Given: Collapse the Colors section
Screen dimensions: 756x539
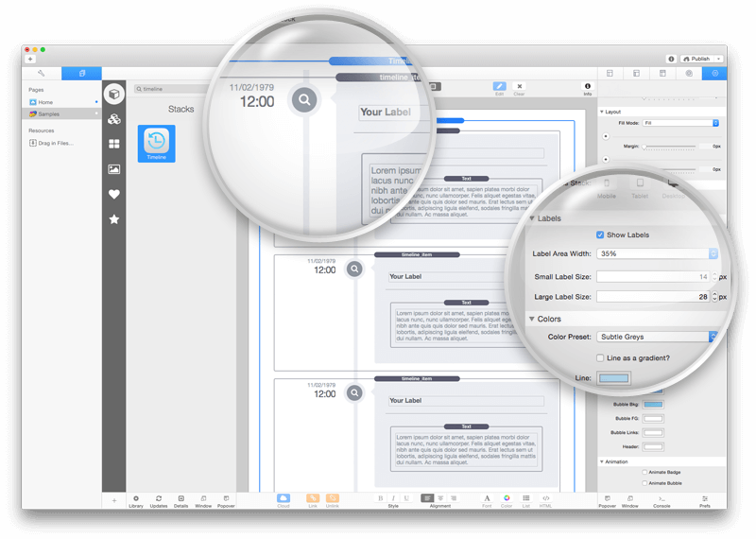Looking at the screenshot, I should [x=532, y=319].
